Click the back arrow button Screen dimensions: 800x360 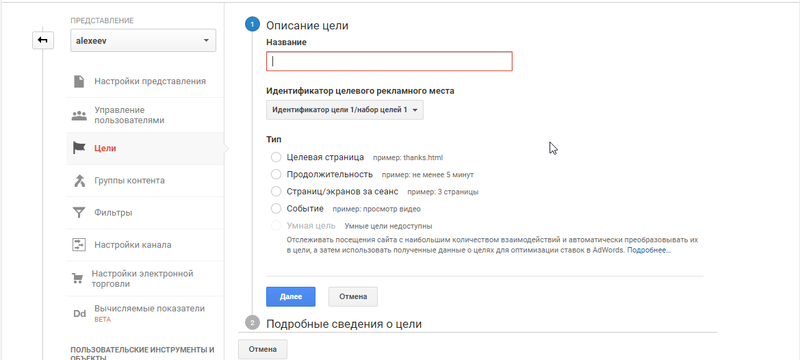[43, 40]
